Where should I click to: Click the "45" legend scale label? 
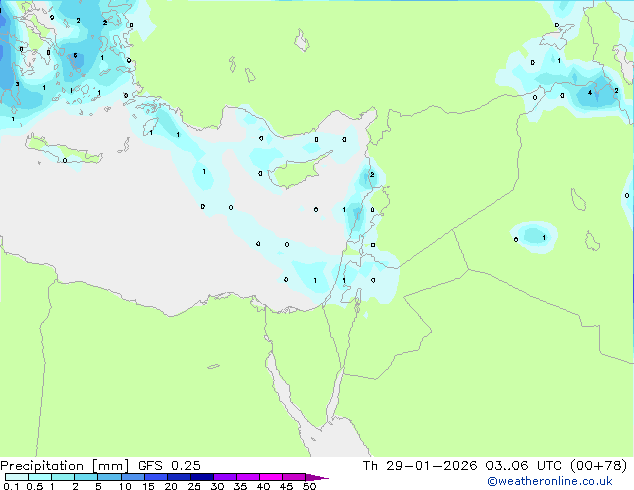(x=286, y=486)
